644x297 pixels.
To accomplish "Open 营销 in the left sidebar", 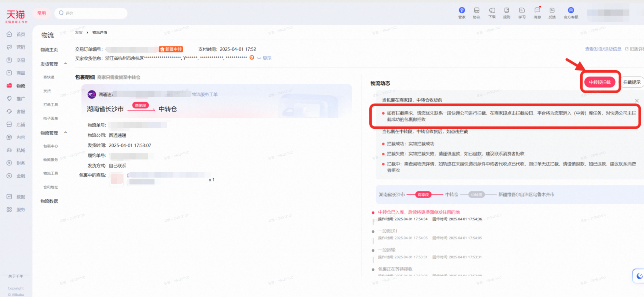I will point(16,47).
